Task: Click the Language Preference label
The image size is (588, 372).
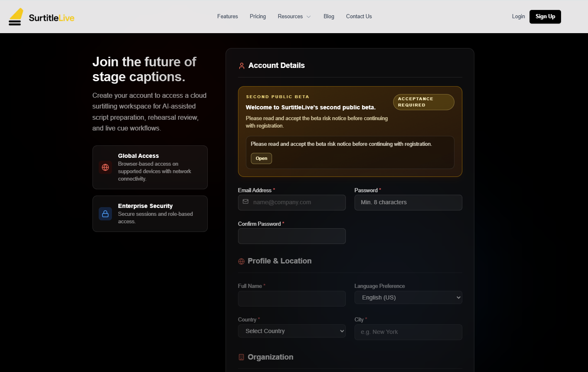Action: click(379, 286)
